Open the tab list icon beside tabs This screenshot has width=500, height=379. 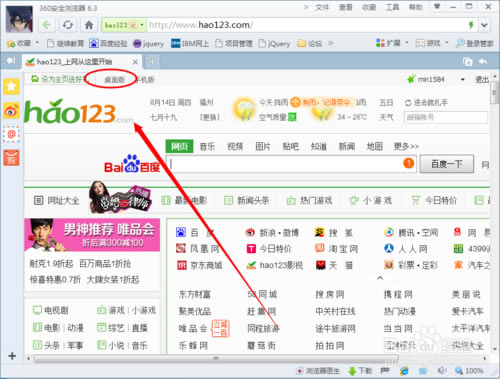468,62
